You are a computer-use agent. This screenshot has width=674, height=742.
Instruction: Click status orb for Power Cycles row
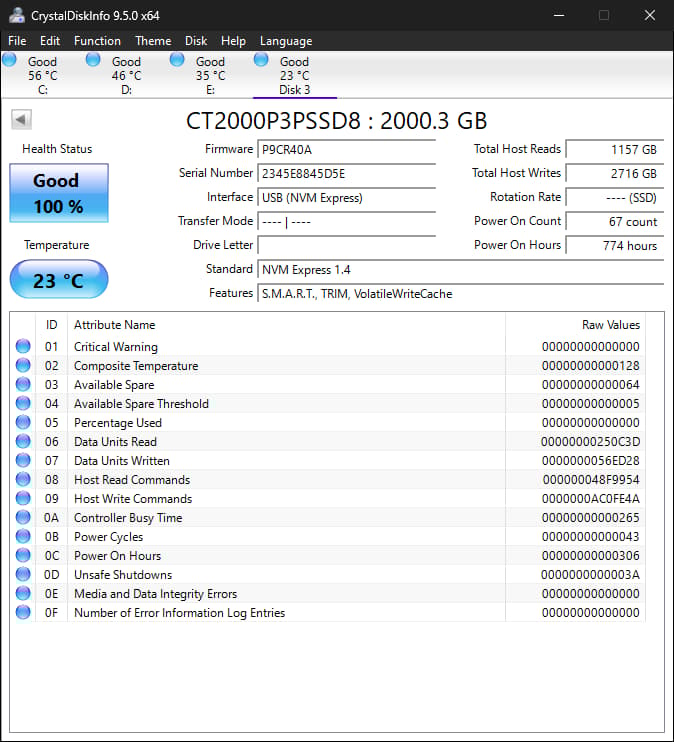(x=23, y=536)
